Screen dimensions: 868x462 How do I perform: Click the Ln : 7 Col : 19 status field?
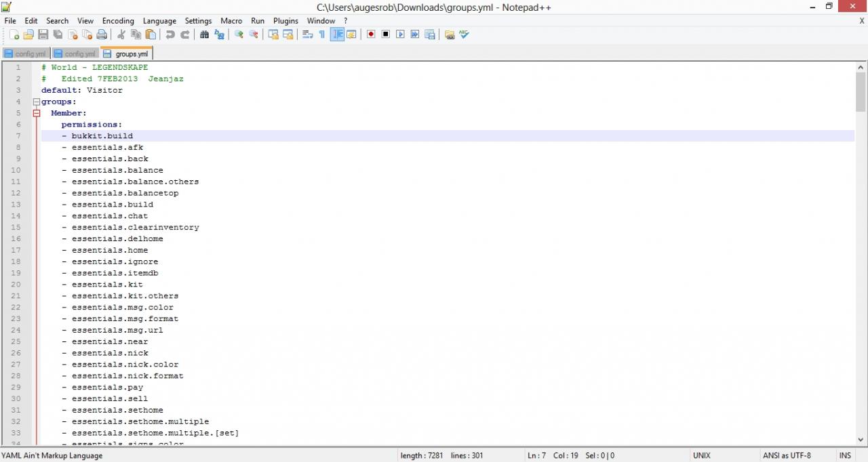571,455
